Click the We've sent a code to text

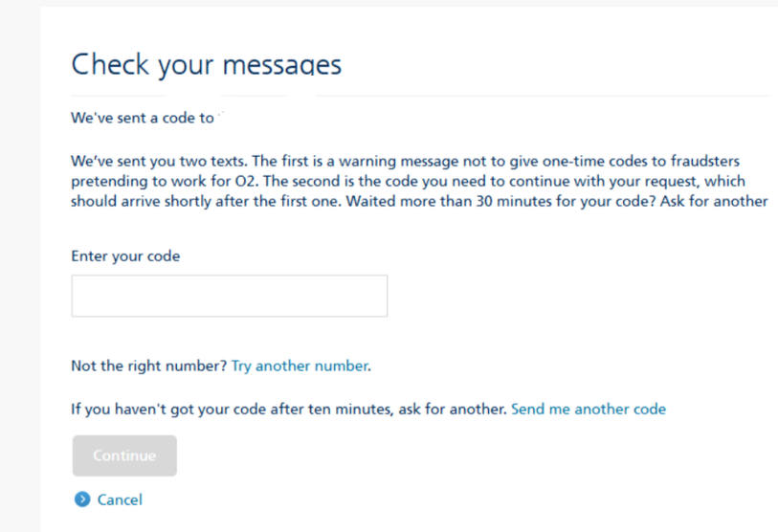point(142,119)
